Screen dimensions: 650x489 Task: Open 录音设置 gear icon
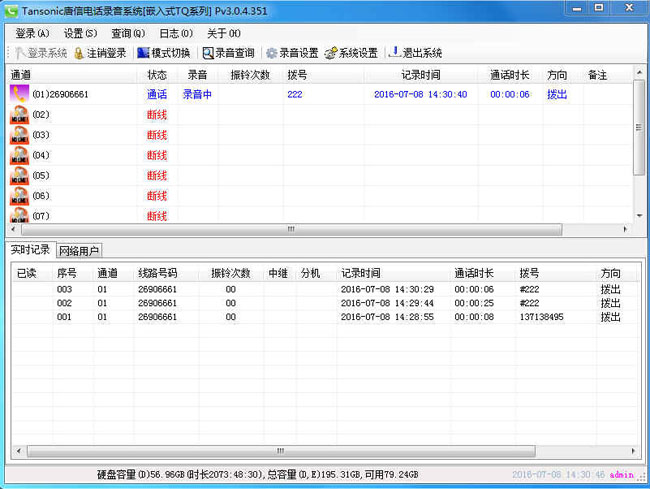pos(271,53)
